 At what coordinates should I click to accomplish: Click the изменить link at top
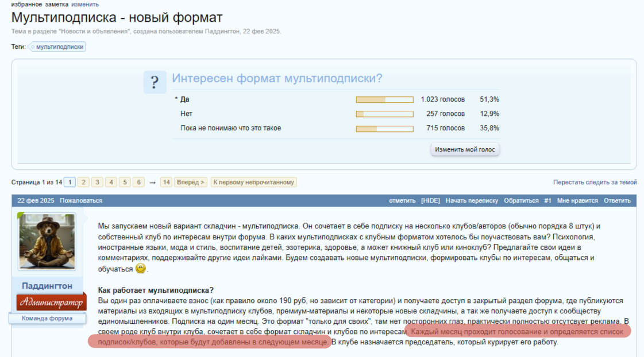(85, 5)
